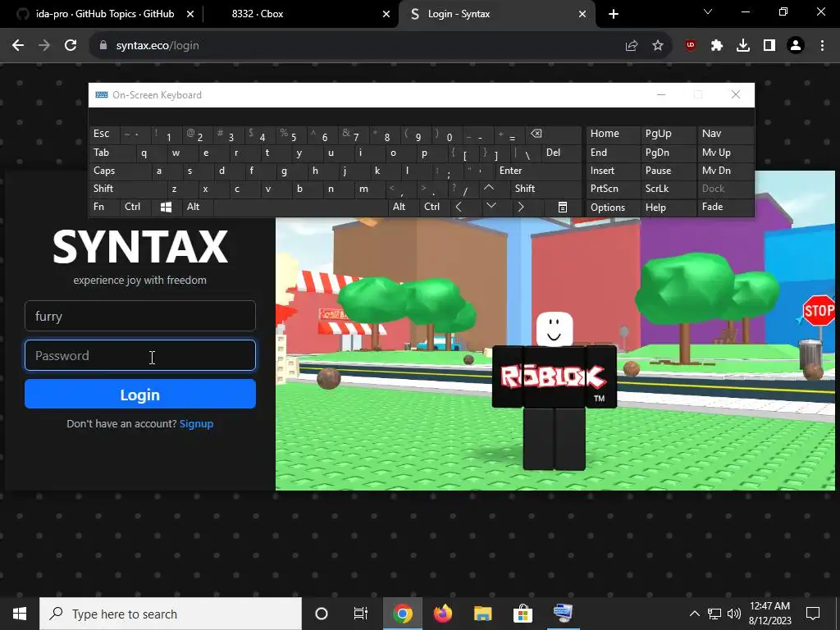Screen dimensions: 840x630
Task: Click the padlock site info icon
Action: [x=103, y=46]
